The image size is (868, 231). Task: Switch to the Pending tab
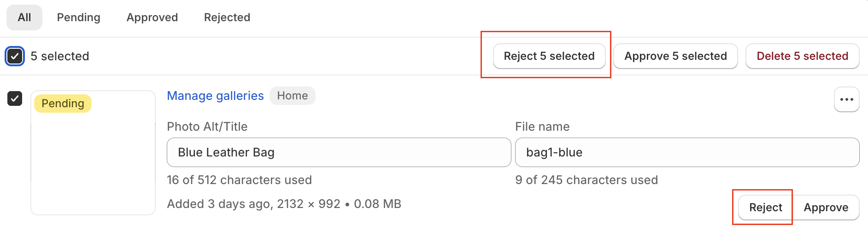78,17
